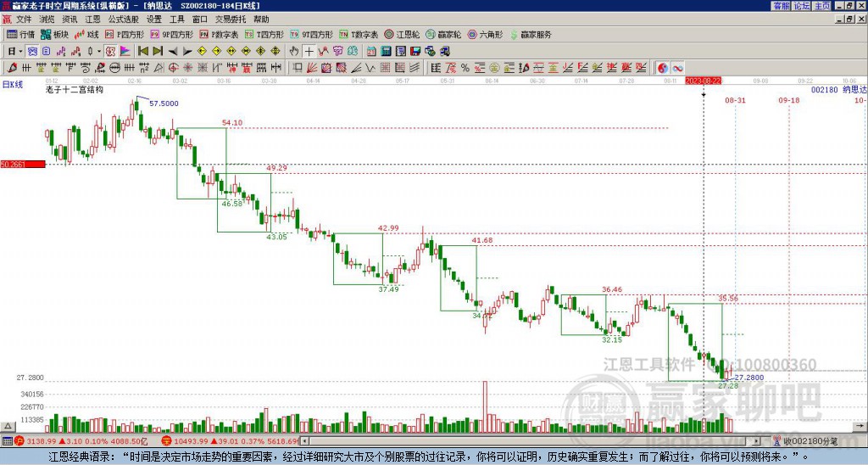Open the 浏览 menu
This screenshot has height=465, width=868.
[x=47, y=20]
